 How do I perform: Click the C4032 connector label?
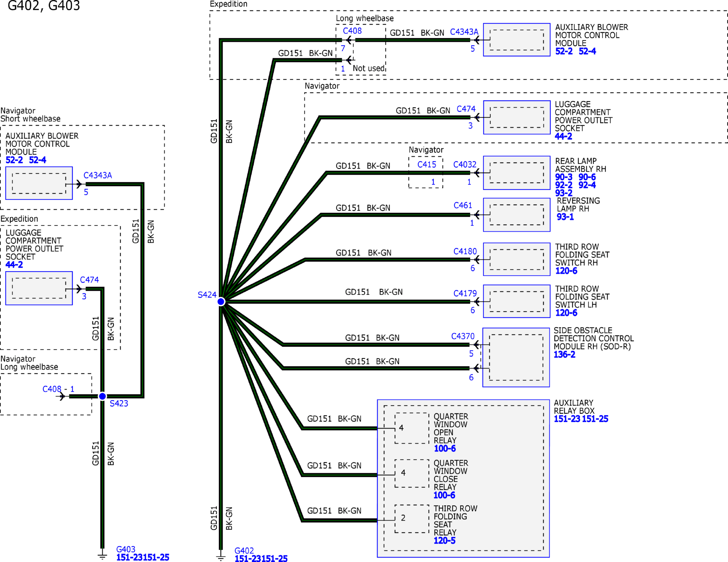(x=465, y=164)
